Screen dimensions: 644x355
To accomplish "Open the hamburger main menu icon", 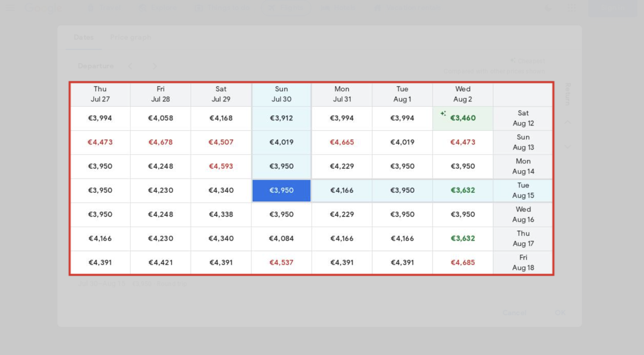I will 10,8.
